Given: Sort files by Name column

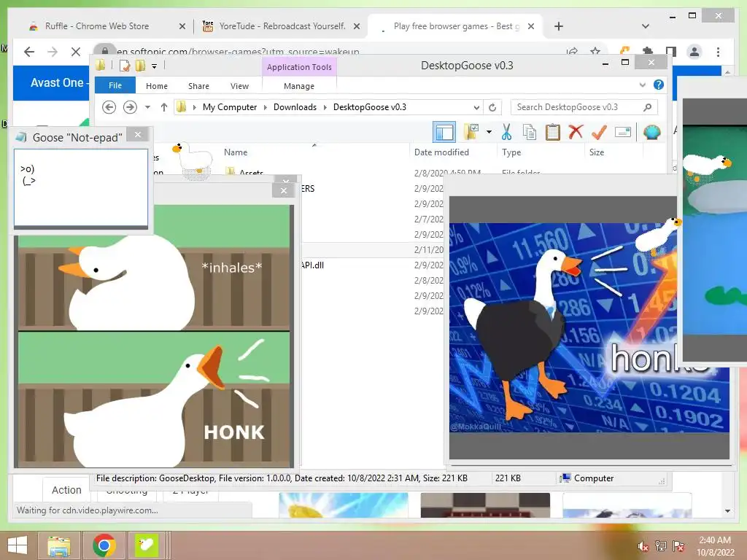Looking at the screenshot, I should pos(236,152).
